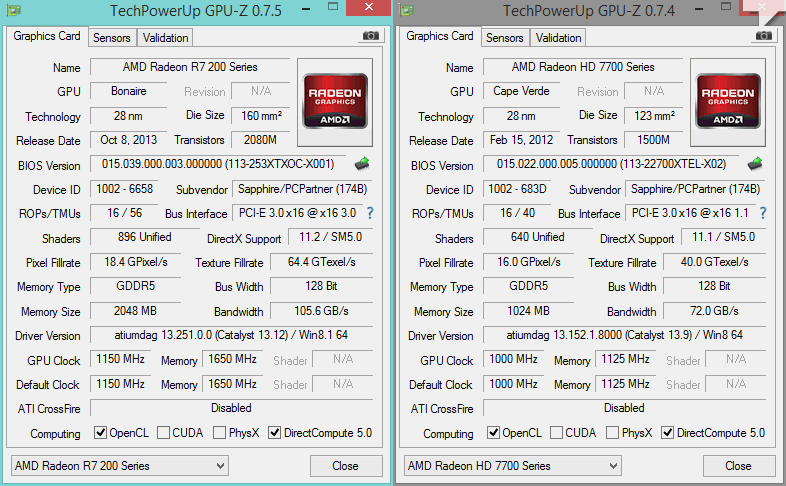
Task: Minimize the GPU-Z 0.7.4 window
Action: point(699,9)
